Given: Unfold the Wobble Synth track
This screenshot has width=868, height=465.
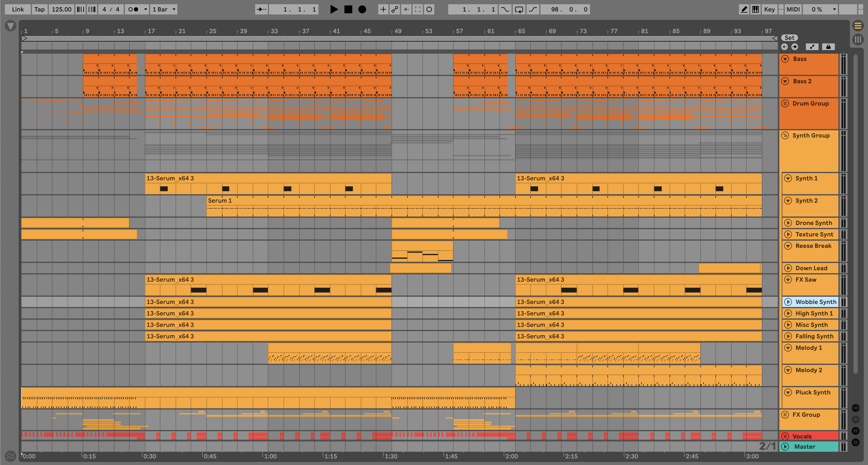Looking at the screenshot, I should pos(788,302).
